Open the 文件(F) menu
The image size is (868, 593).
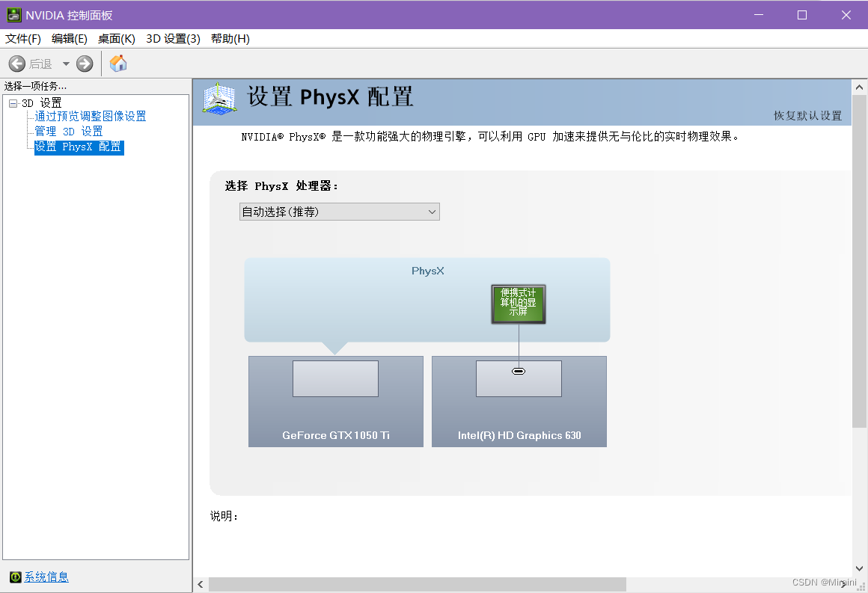[x=23, y=39]
